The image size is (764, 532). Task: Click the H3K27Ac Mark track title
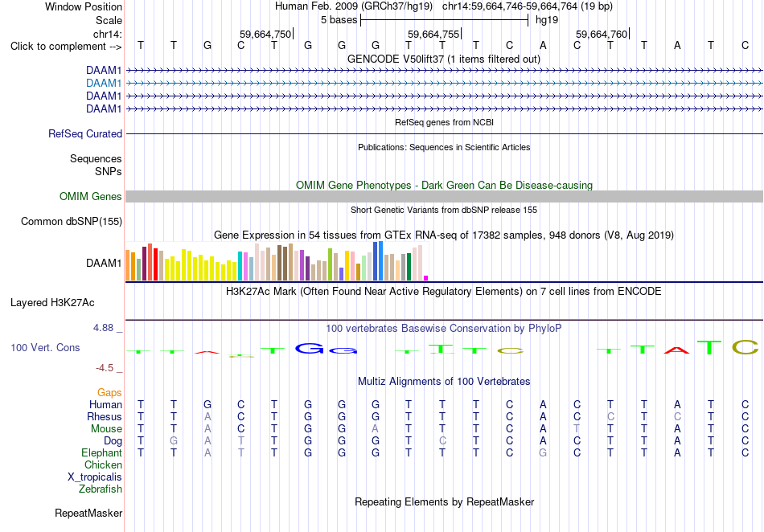(444, 292)
